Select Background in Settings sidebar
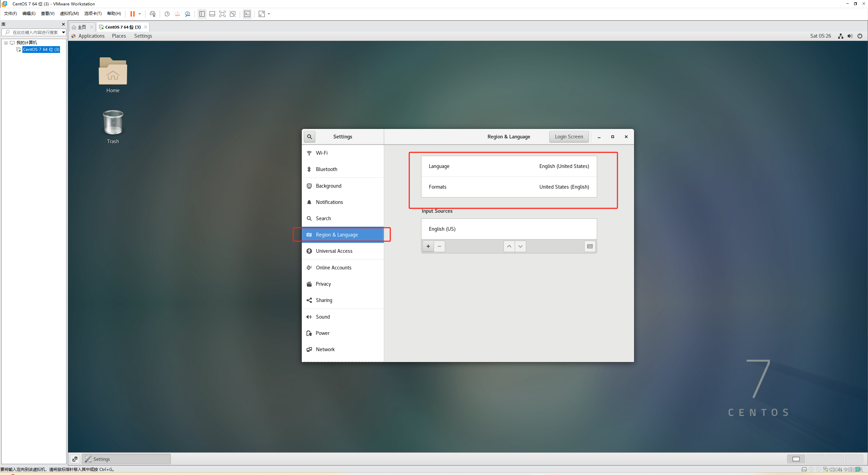The image size is (868, 475). (343, 186)
